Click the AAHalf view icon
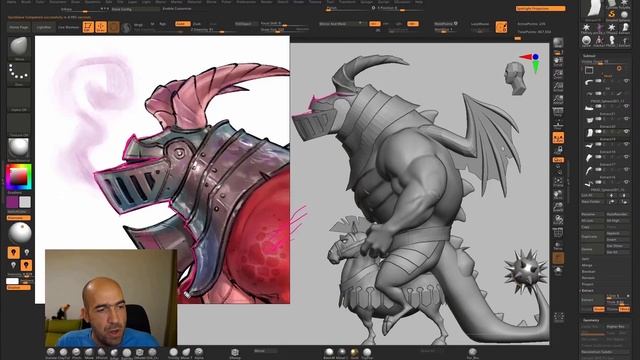 point(558,100)
